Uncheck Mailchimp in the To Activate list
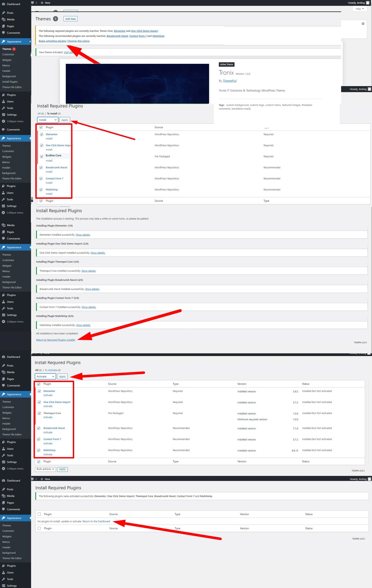The image size is (372, 588). coord(39,450)
